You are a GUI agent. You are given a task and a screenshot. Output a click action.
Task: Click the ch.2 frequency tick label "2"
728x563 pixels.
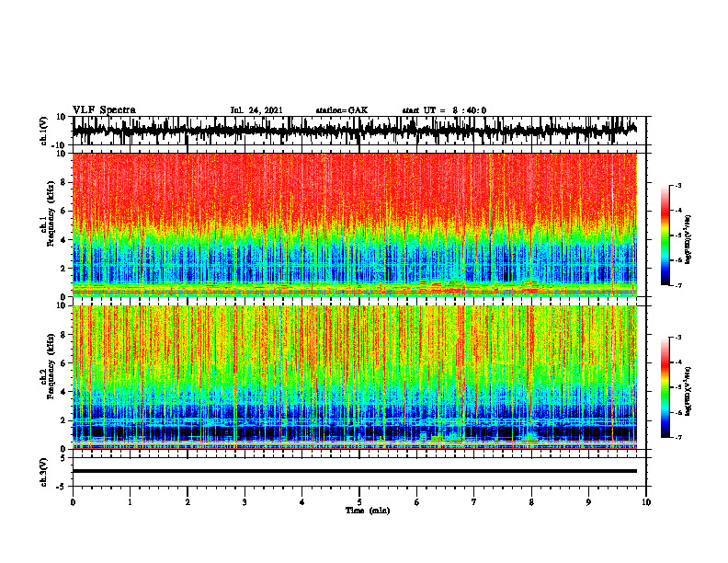click(63, 420)
